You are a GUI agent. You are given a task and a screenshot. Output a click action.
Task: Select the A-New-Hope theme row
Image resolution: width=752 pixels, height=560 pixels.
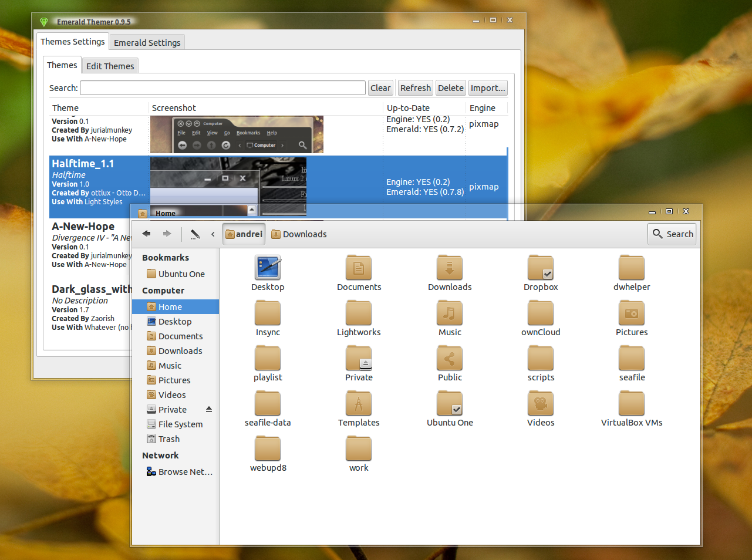(92, 245)
